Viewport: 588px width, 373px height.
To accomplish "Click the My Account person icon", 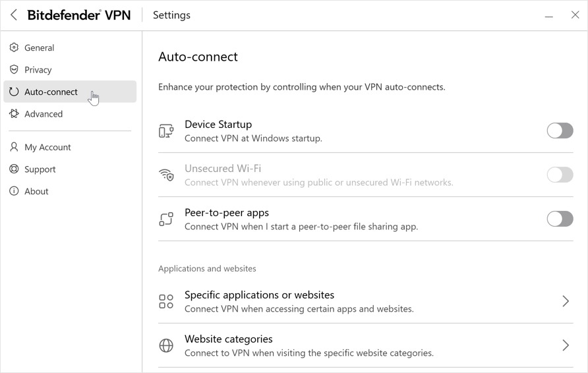I will tap(14, 146).
